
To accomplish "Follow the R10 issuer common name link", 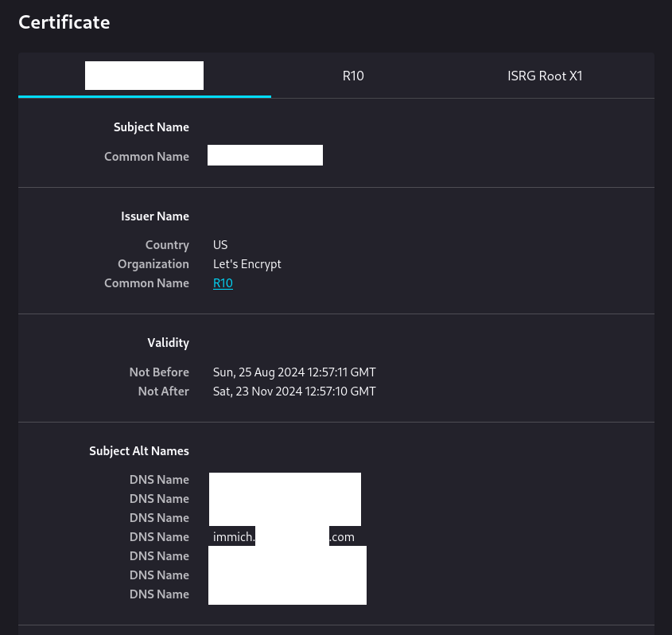I will [x=223, y=283].
